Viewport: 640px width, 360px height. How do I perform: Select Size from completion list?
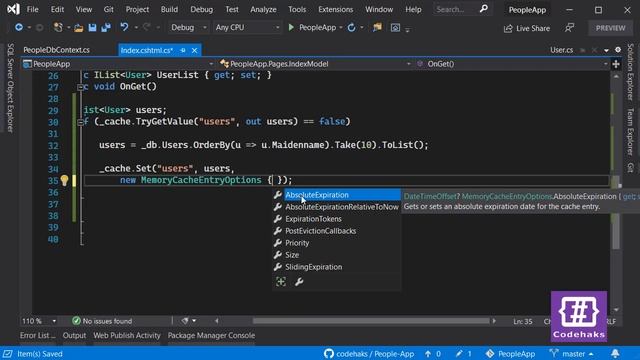coord(292,255)
